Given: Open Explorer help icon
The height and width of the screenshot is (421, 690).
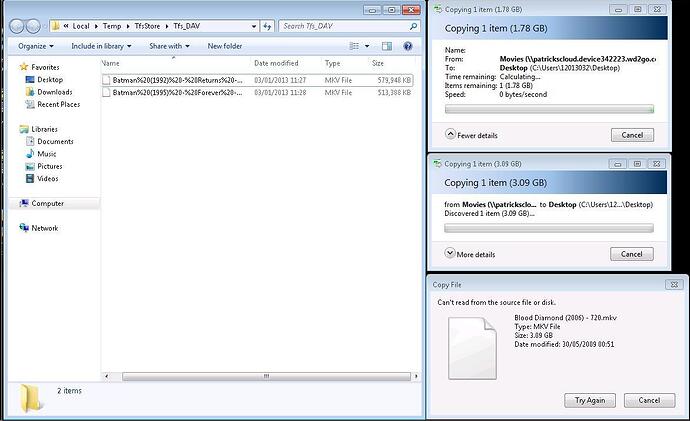Looking at the screenshot, I should coord(408,46).
